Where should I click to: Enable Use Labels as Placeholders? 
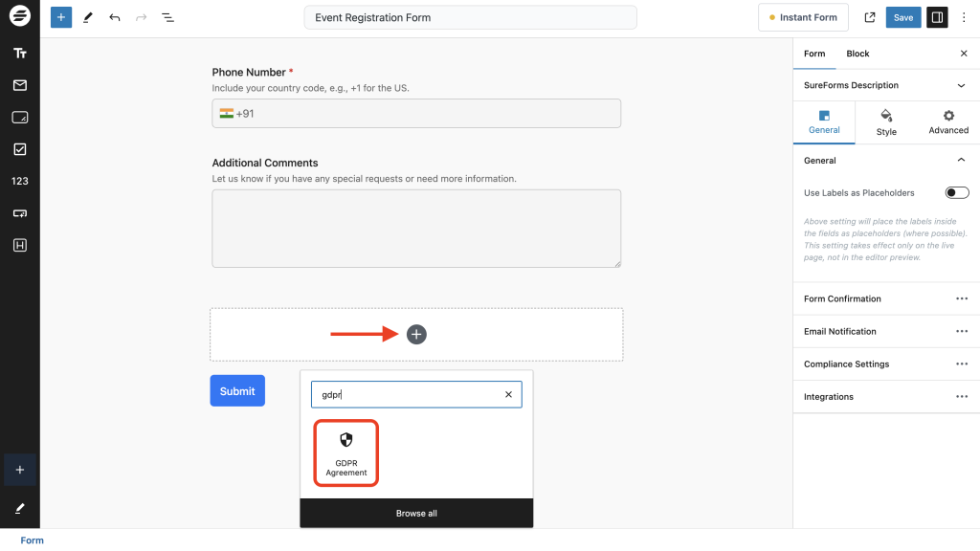pos(956,192)
